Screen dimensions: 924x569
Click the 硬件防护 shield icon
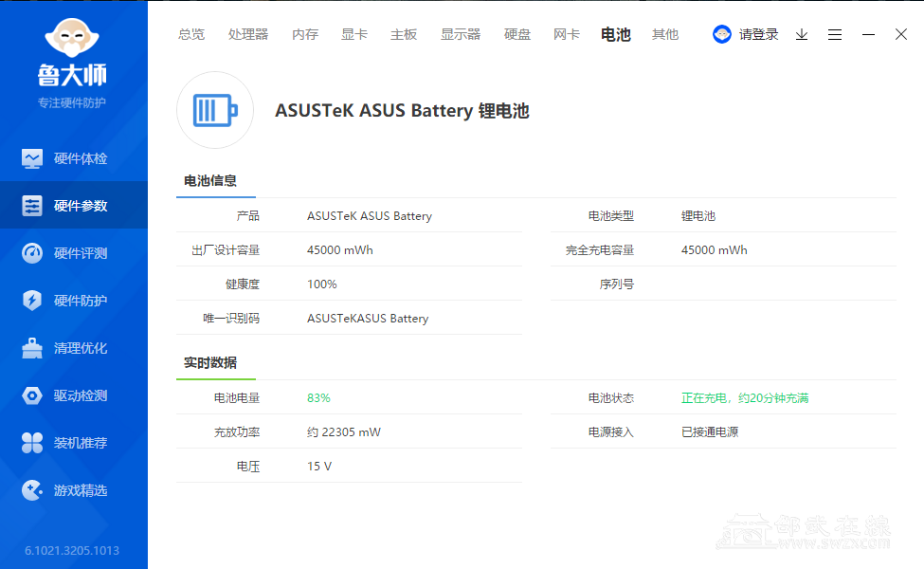(32, 301)
